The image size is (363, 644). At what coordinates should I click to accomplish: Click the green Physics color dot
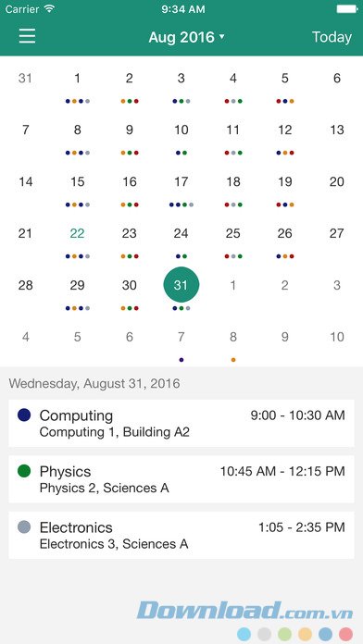coord(24,471)
